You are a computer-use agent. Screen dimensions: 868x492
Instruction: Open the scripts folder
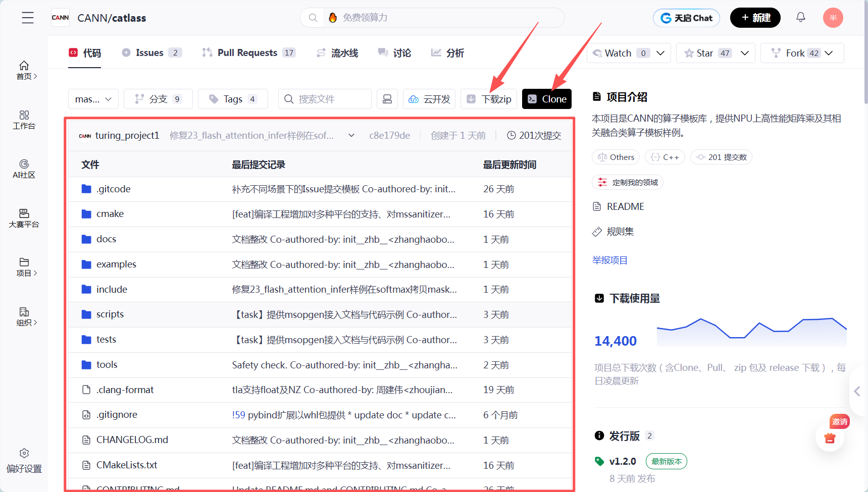pyautogui.click(x=110, y=314)
